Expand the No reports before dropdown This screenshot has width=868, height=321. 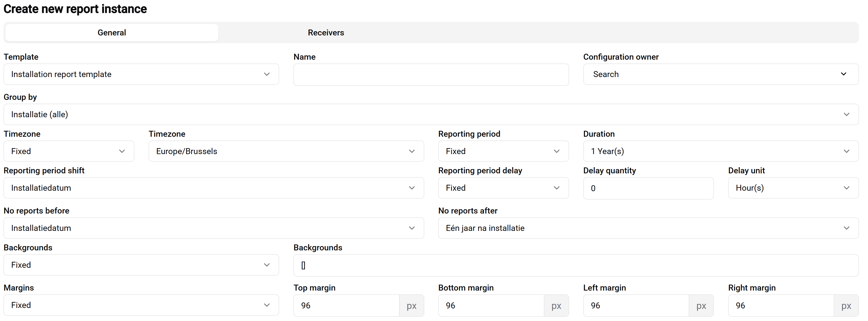213,228
